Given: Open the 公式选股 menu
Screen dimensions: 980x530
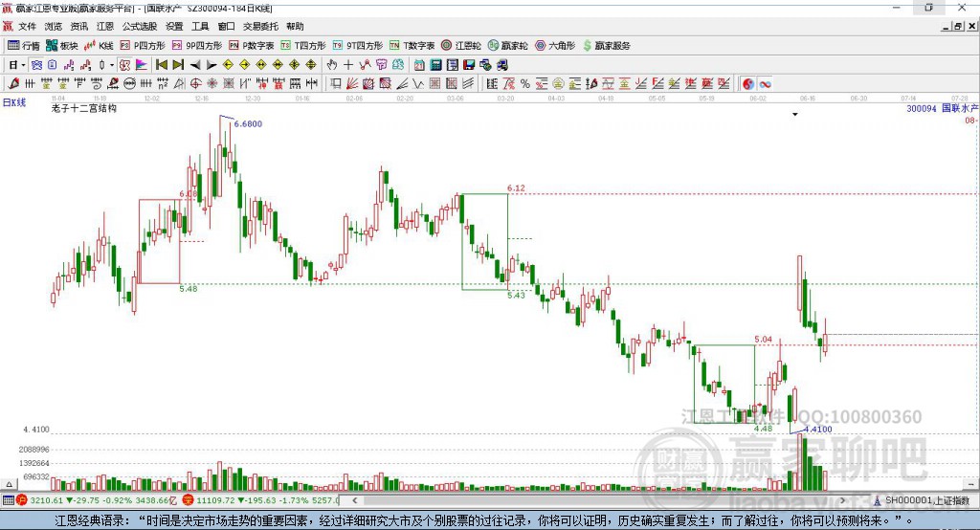Looking at the screenshot, I should (140, 26).
